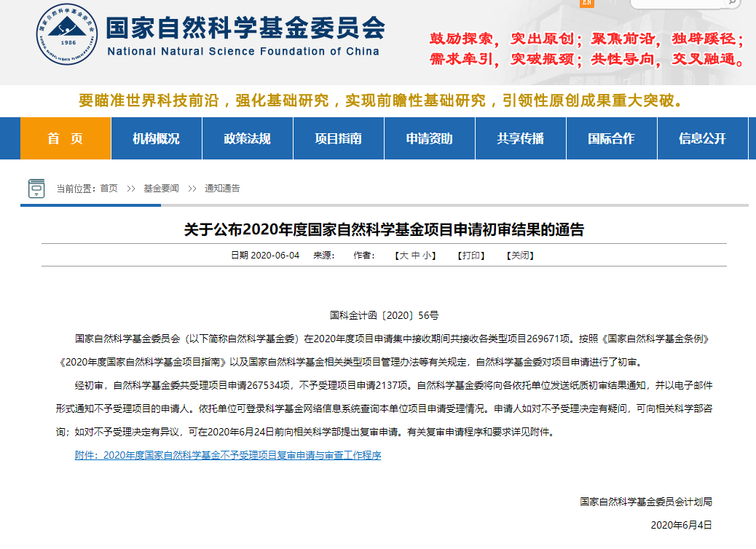Click the breadcrumb document icon
This screenshot has height=549, width=756.
[36, 188]
